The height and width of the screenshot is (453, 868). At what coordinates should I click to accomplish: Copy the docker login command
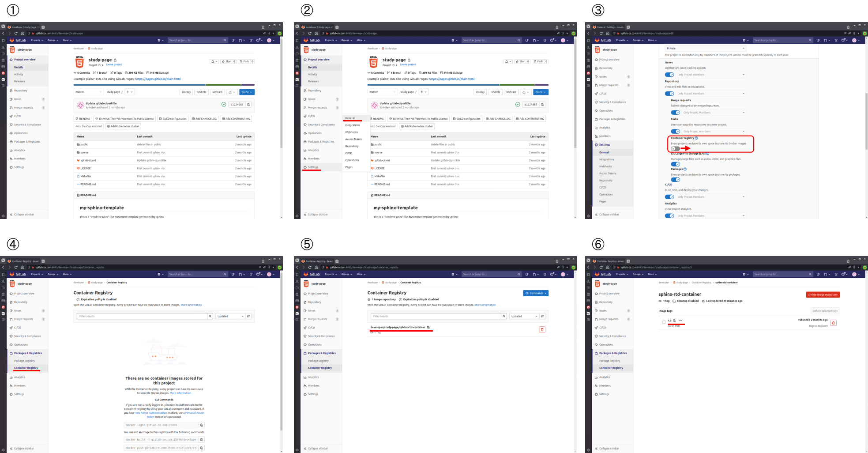201,425
